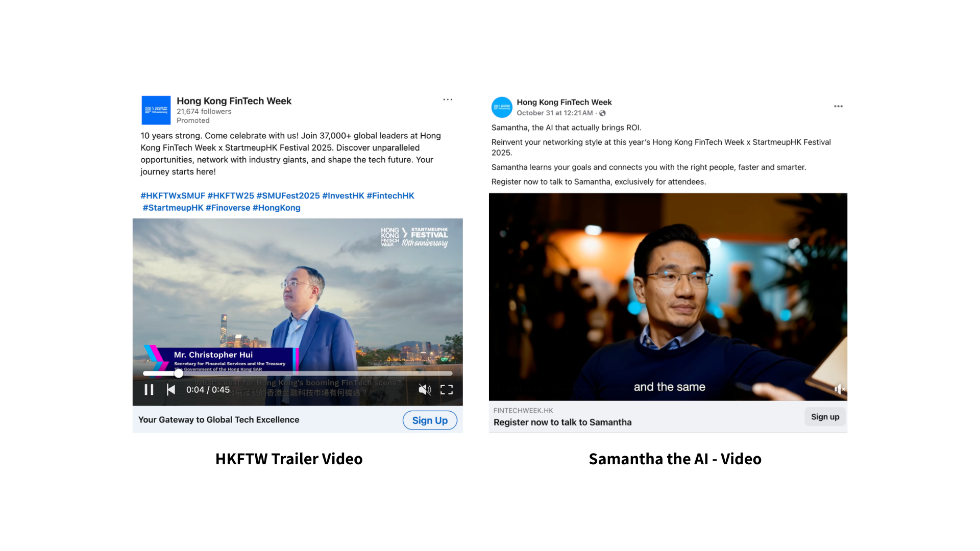980x551 pixels.
Task: Open the Facebook post three-dot menu
Action: click(838, 106)
